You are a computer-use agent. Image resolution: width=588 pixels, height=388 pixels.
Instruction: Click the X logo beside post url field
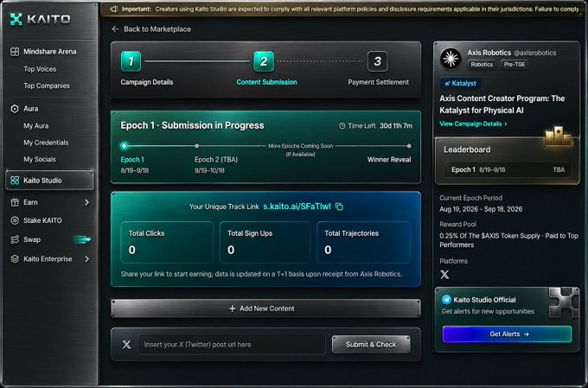(x=127, y=345)
